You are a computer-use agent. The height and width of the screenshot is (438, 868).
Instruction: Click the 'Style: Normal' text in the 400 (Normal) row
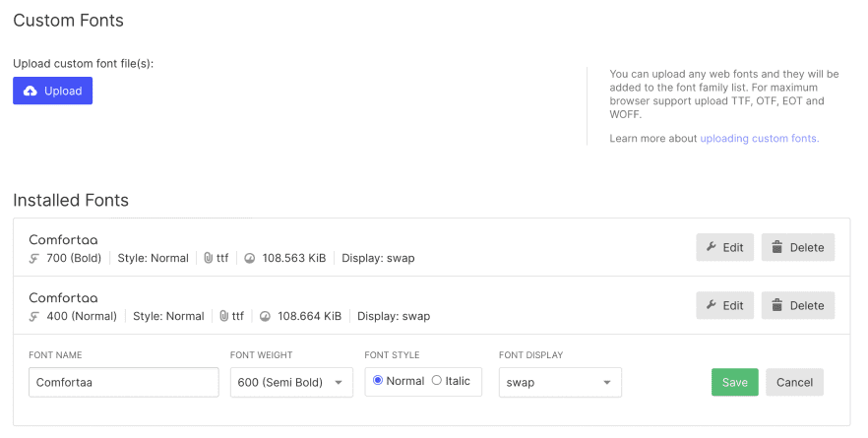[x=168, y=316]
